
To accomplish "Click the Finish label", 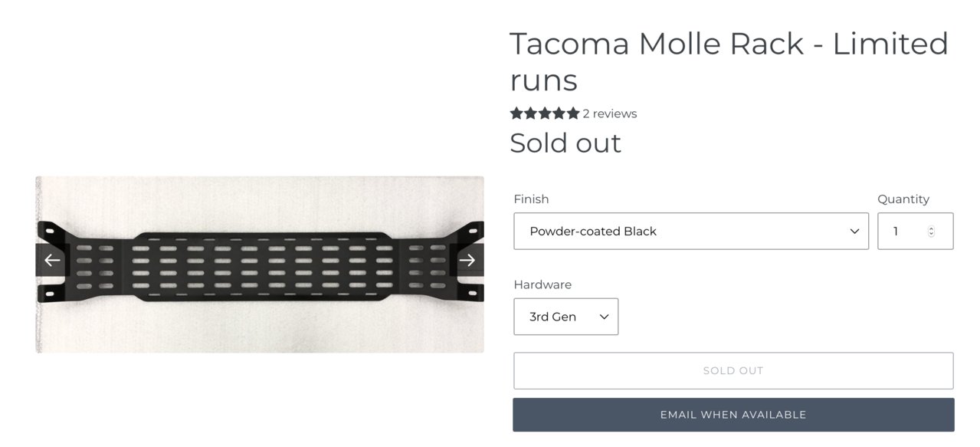I will pos(531,199).
